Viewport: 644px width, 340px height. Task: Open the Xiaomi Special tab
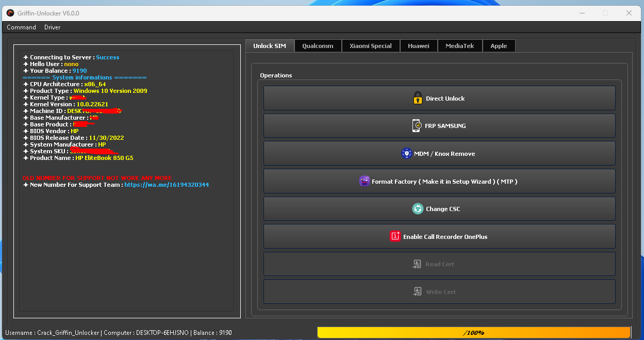pyautogui.click(x=371, y=46)
